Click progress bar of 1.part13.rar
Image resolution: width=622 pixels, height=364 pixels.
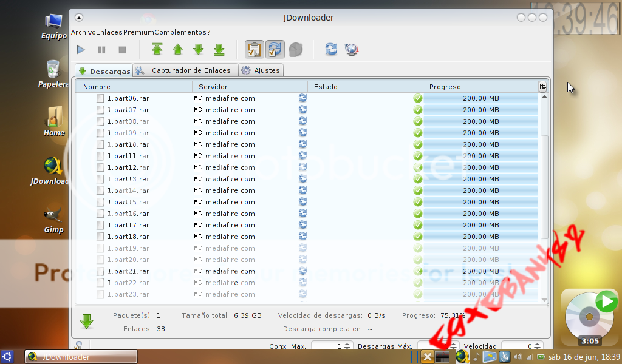point(481,179)
